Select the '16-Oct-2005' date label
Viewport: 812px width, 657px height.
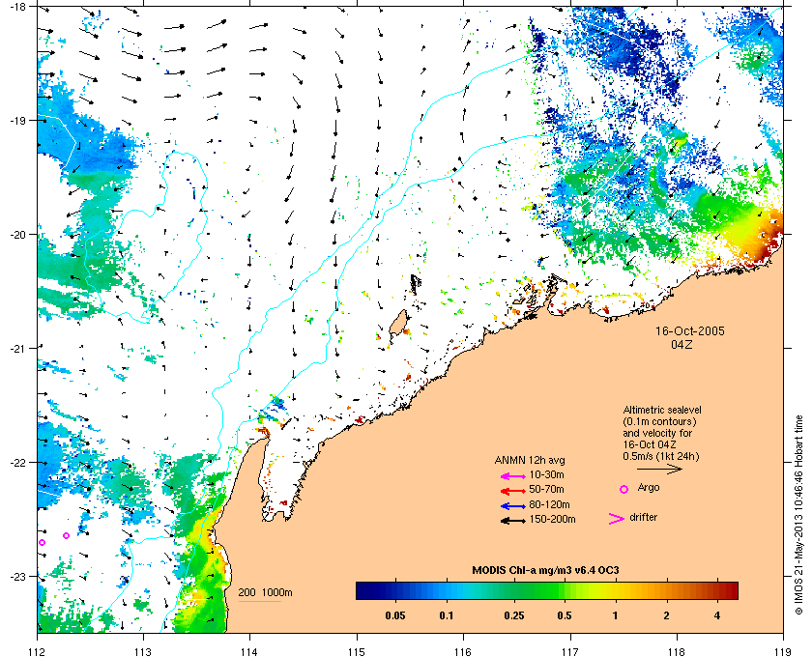tap(690, 330)
